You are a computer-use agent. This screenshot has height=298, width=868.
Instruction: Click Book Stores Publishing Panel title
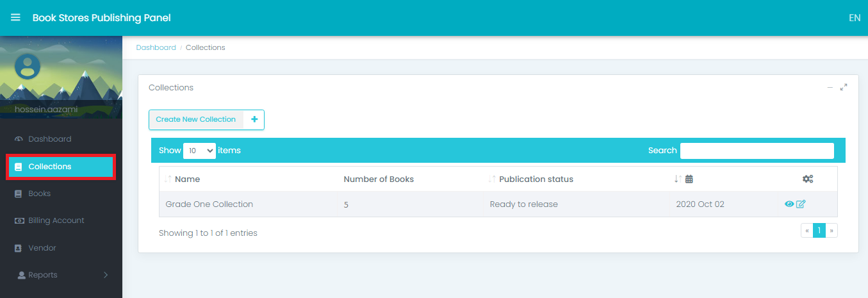click(102, 18)
